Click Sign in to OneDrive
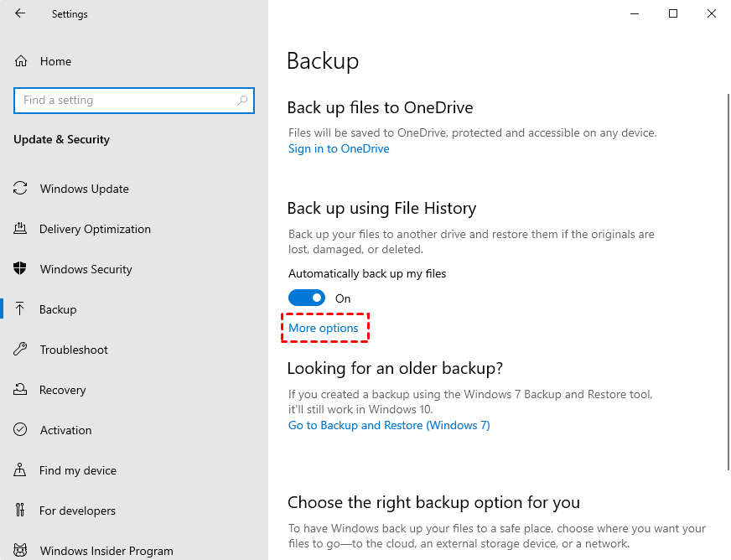Image resolution: width=731 pixels, height=560 pixels. (339, 148)
